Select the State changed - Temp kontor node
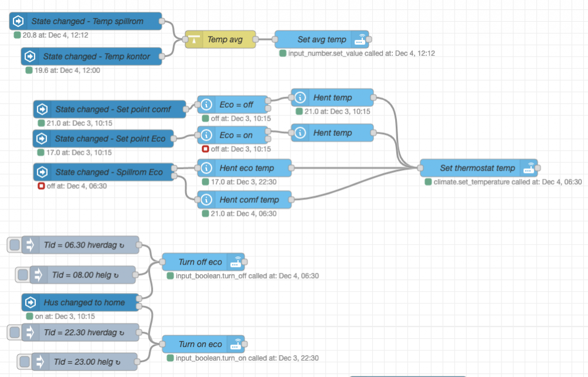The height and width of the screenshot is (377, 588). tap(96, 57)
